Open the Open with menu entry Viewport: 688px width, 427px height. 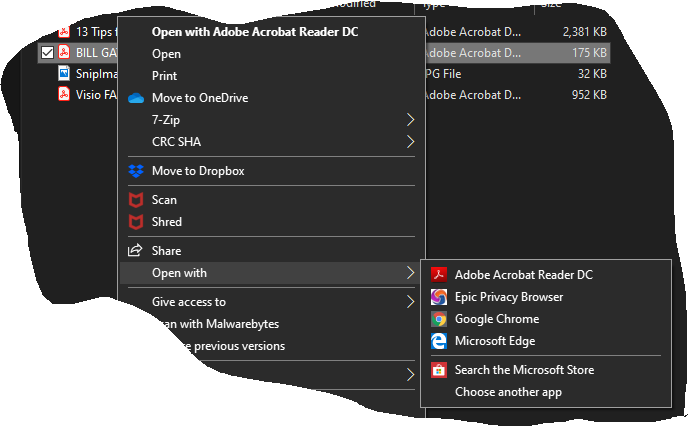(179, 273)
